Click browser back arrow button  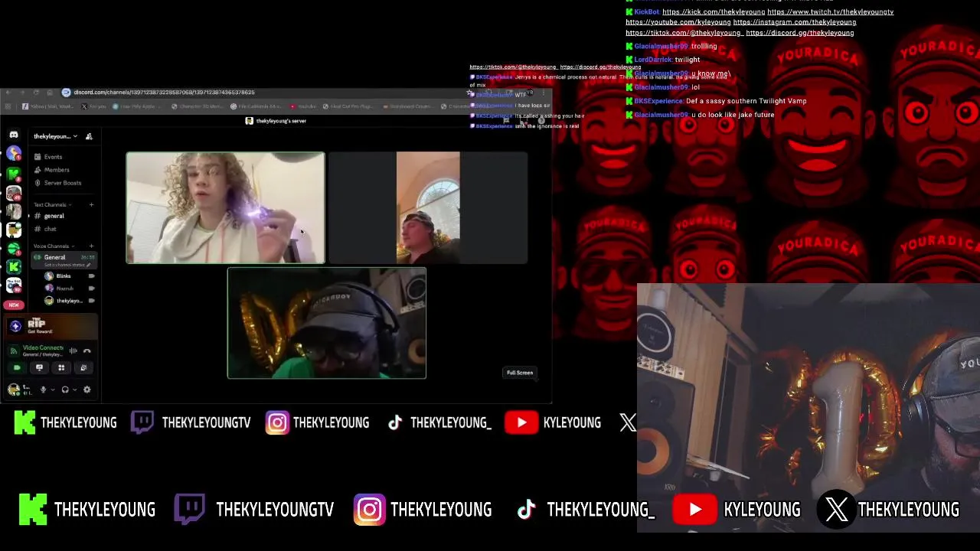click(x=9, y=93)
